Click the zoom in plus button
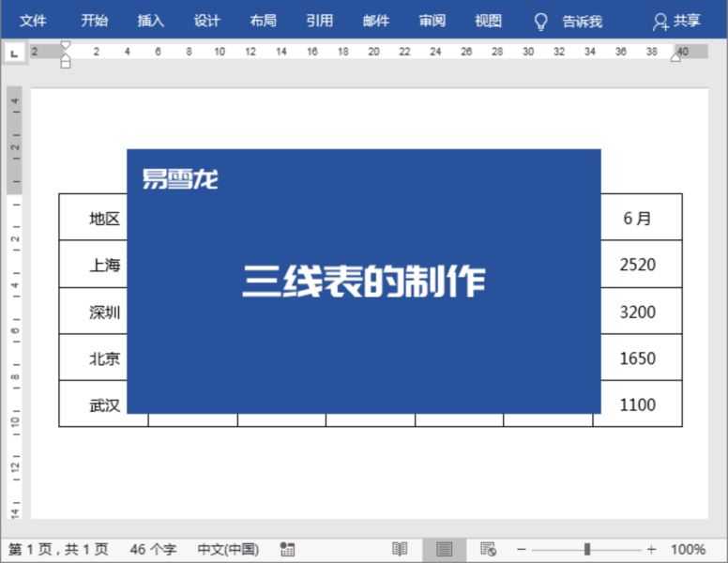728x563 pixels. click(x=651, y=550)
